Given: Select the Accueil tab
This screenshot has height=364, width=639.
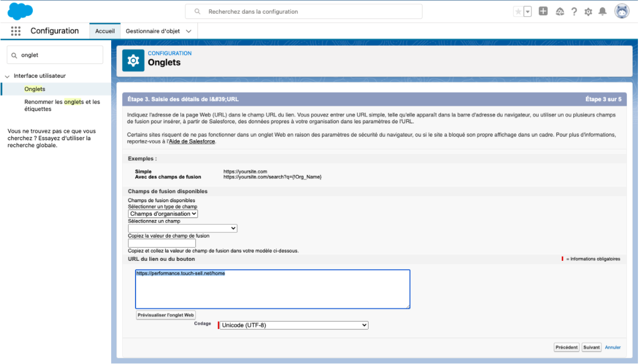Looking at the screenshot, I should (105, 31).
